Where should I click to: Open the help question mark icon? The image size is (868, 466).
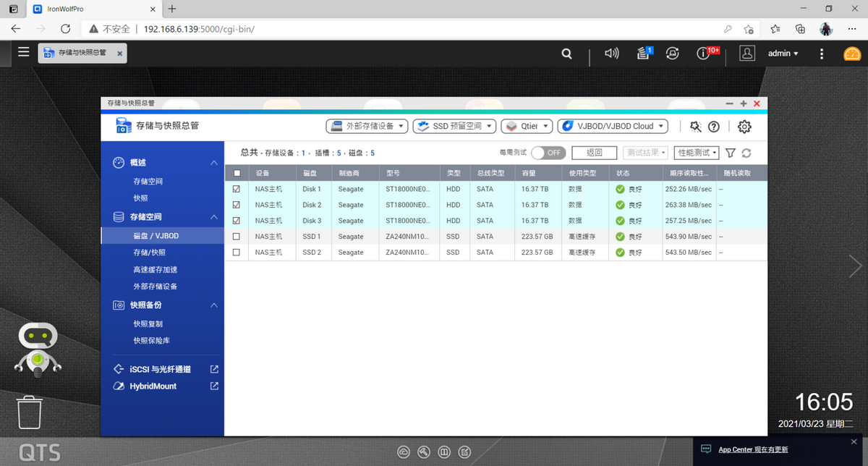pyautogui.click(x=714, y=127)
